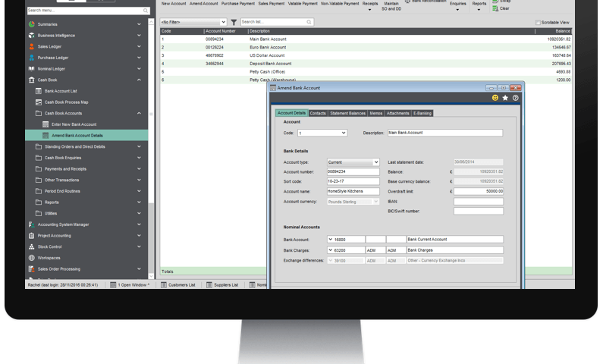Open the Account type dropdown

click(375, 162)
